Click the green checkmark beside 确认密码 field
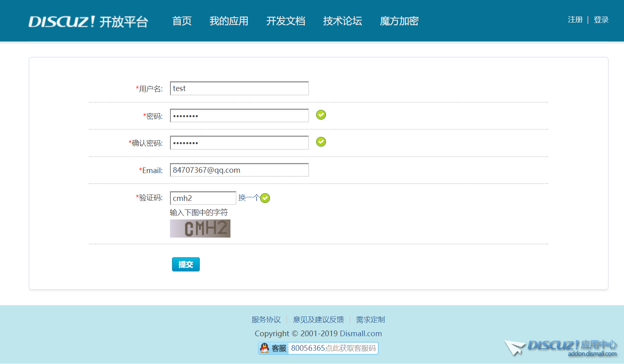This screenshot has width=624, height=364. [x=321, y=142]
